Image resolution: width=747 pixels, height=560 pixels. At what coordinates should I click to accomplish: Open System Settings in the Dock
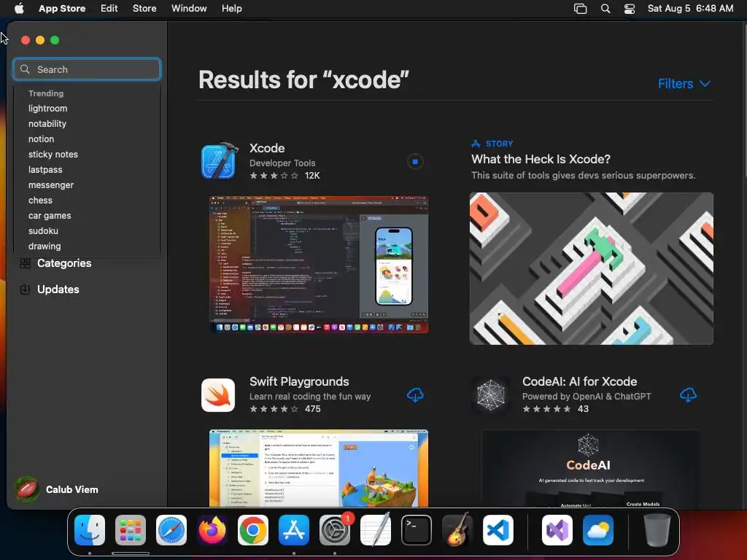[335, 529]
